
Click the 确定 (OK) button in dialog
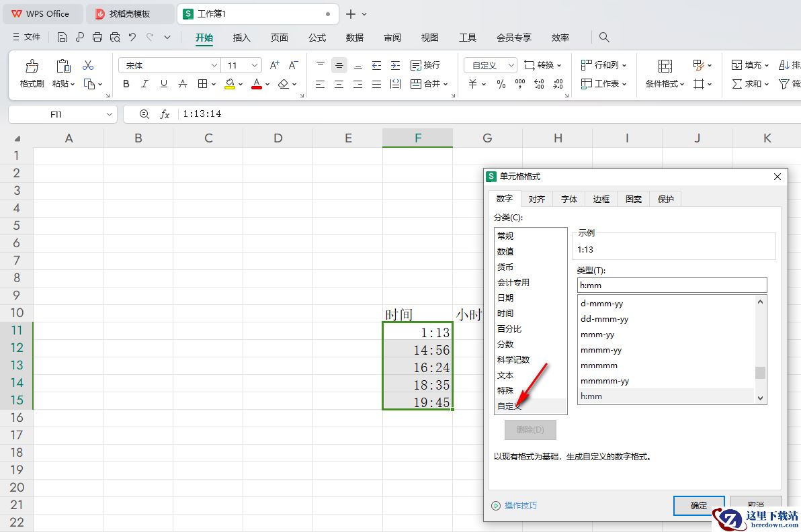pyautogui.click(x=699, y=505)
